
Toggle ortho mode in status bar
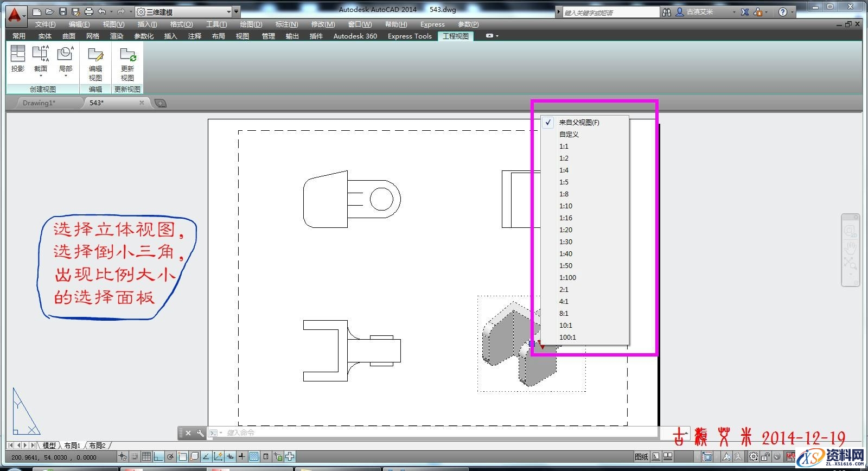(158, 457)
